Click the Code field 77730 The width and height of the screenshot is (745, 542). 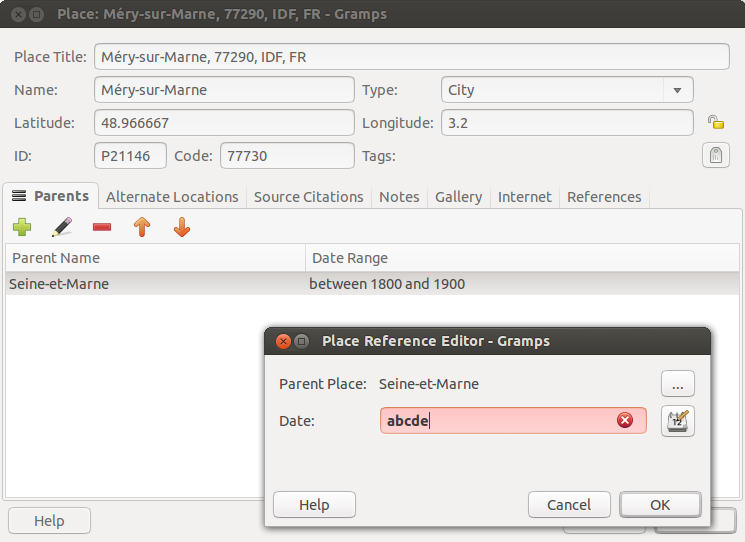tap(287, 155)
